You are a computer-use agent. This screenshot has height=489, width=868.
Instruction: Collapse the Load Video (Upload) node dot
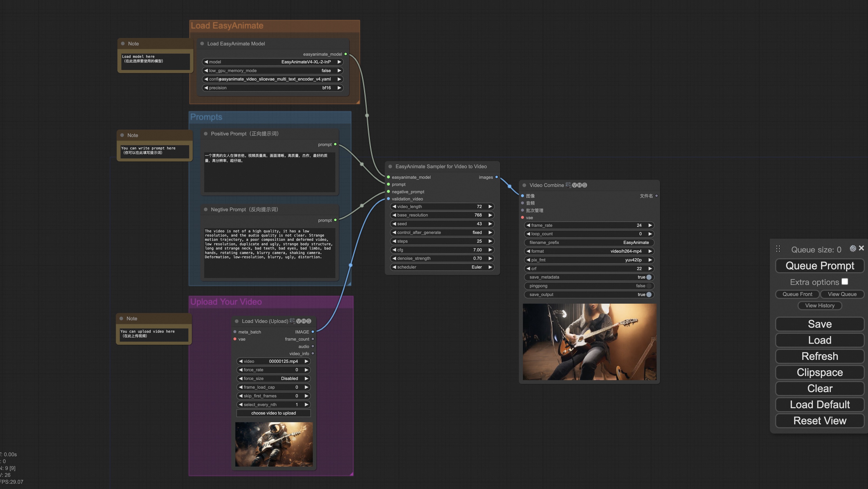237,321
